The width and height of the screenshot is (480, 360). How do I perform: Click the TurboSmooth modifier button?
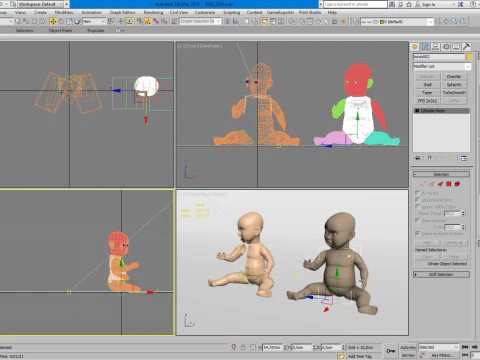click(x=454, y=93)
